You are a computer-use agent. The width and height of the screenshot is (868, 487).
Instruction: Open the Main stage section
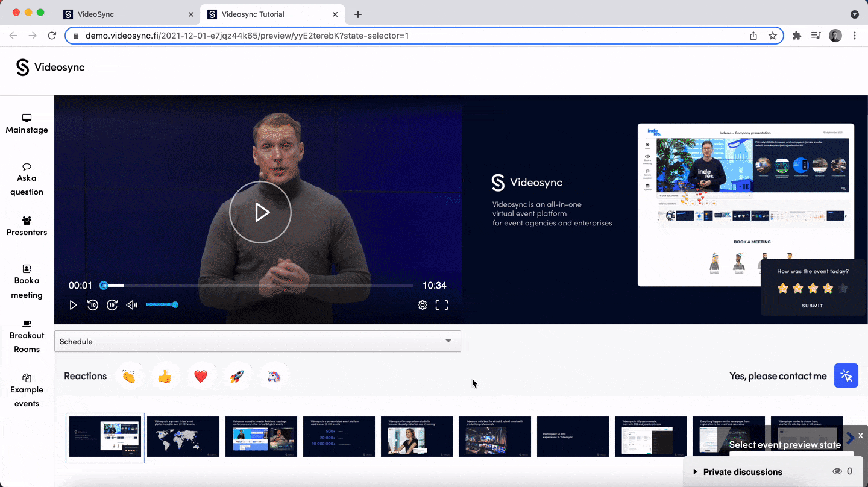click(x=27, y=124)
